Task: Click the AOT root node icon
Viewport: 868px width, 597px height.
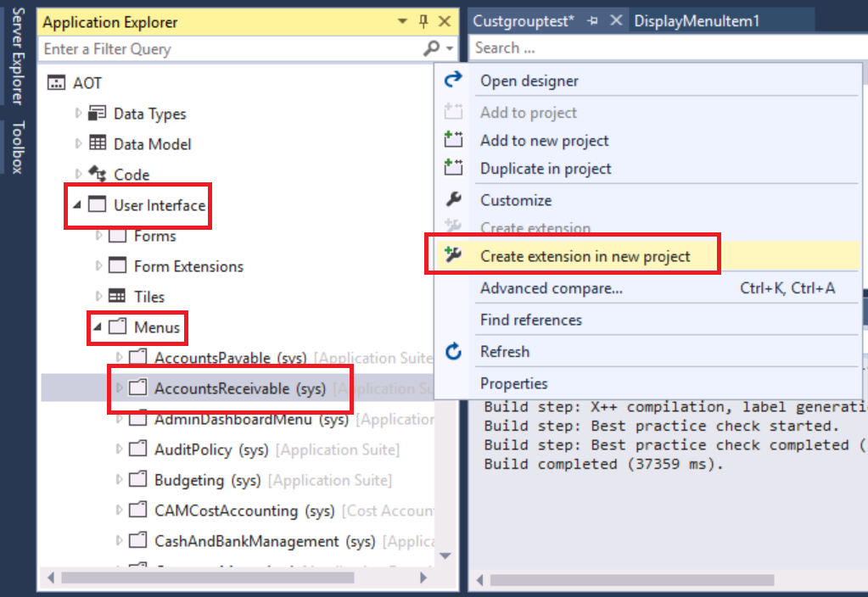Action: click(x=57, y=83)
